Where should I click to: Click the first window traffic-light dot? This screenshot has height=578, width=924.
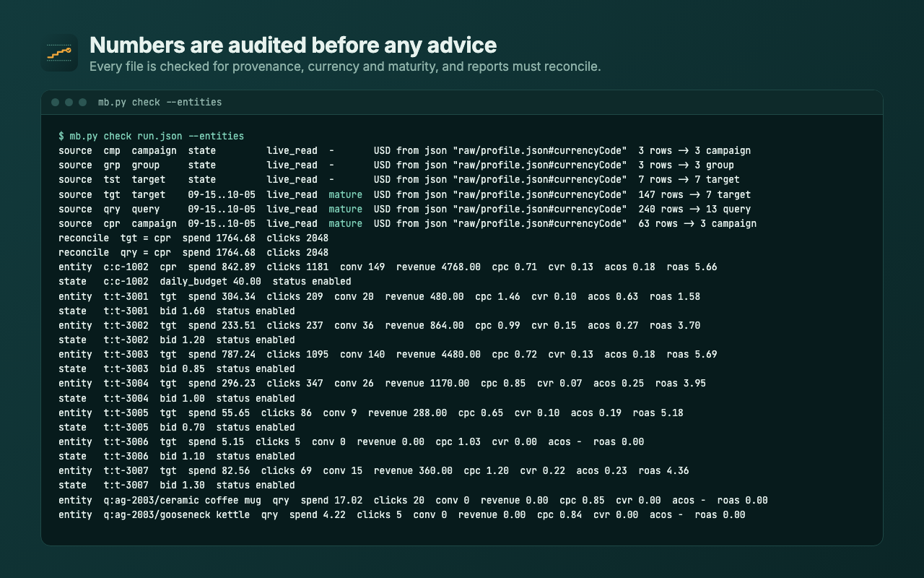56,103
